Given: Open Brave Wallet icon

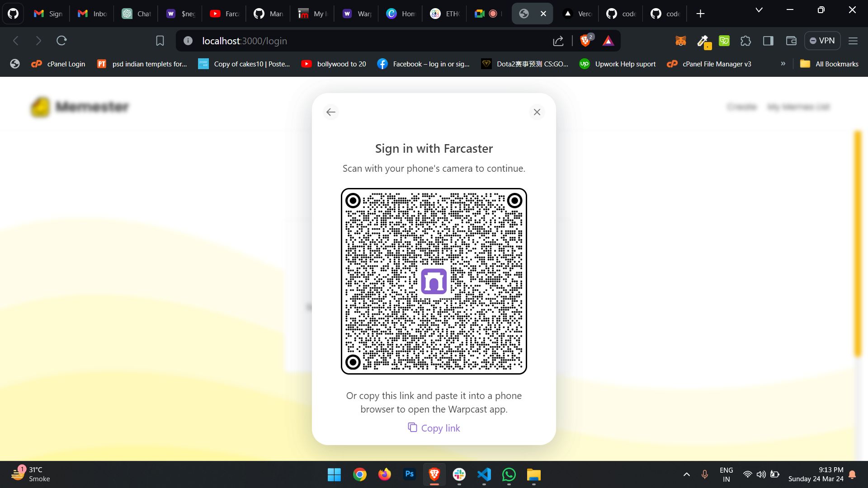Looking at the screenshot, I should point(791,41).
